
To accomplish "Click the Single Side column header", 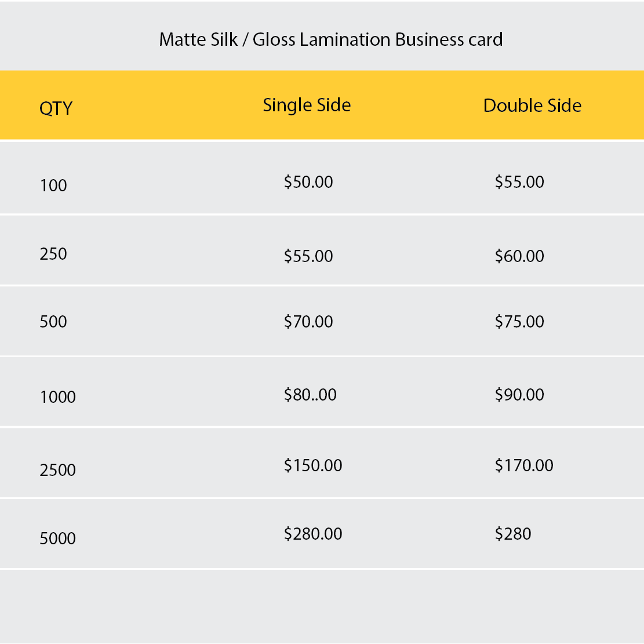I will point(307,105).
